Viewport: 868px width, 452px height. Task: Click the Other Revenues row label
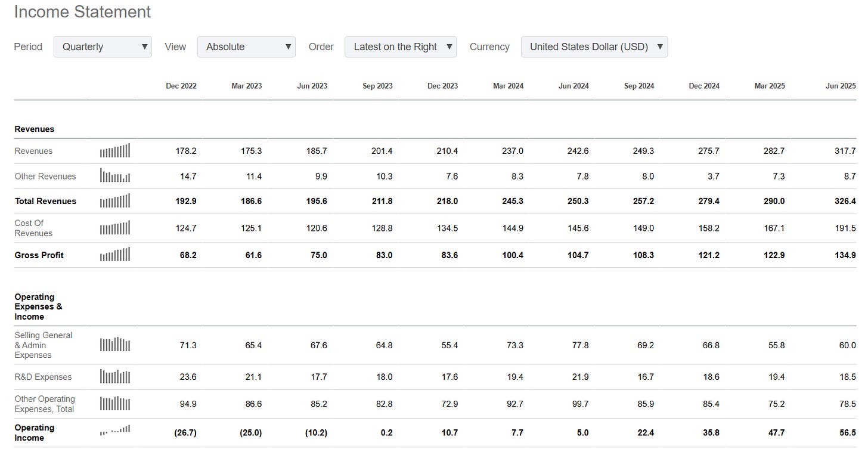[45, 176]
